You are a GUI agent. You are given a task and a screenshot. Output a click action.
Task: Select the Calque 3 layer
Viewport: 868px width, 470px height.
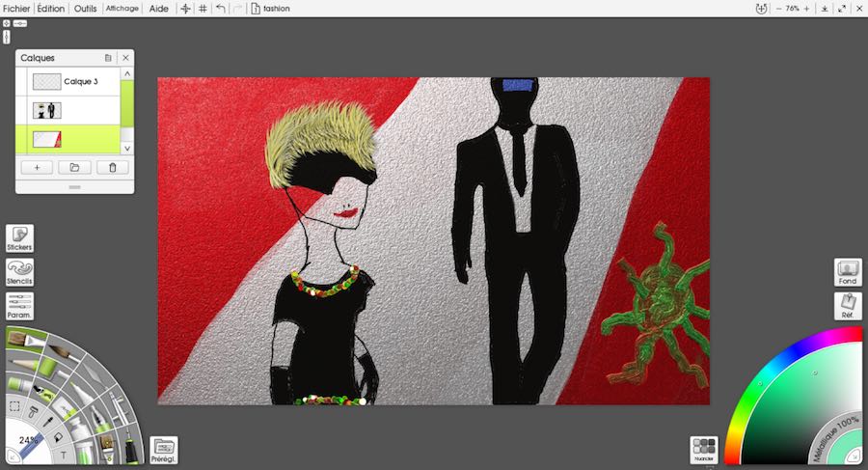(x=68, y=81)
